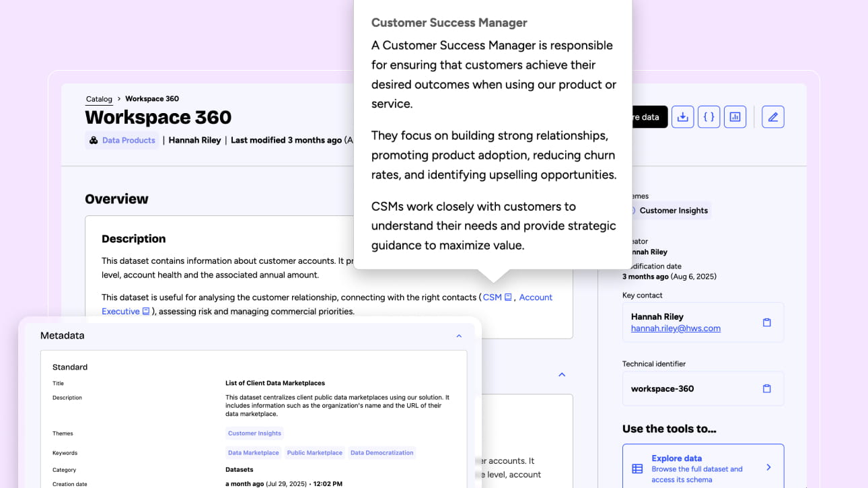Viewport: 868px width, 488px height.
Task: Click the chart visualization icon button
Action: pos(735,117)
